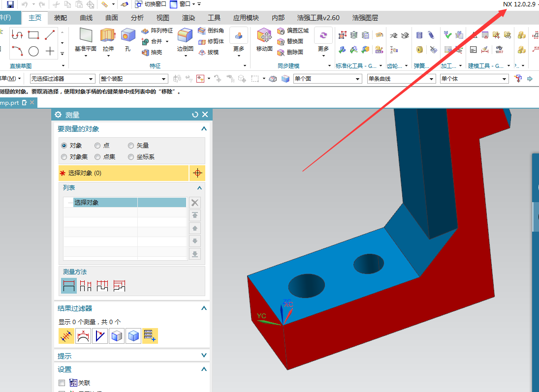Click Offset Region (偏置区域) icon
The height and width of the screenshot is (392, 539).
(281, 30)
